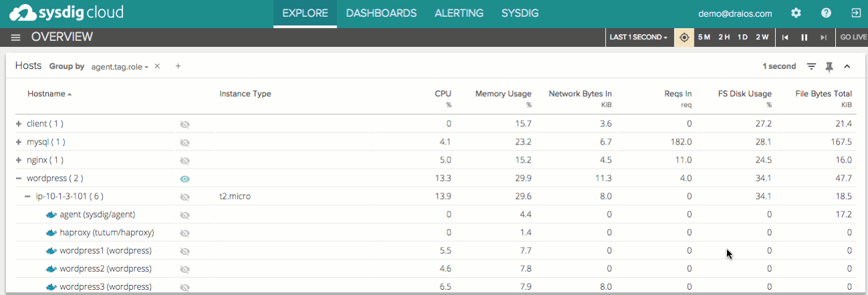Open the settings gear icon
Viewport: 868px width, 295px height.
click(796, 13)
